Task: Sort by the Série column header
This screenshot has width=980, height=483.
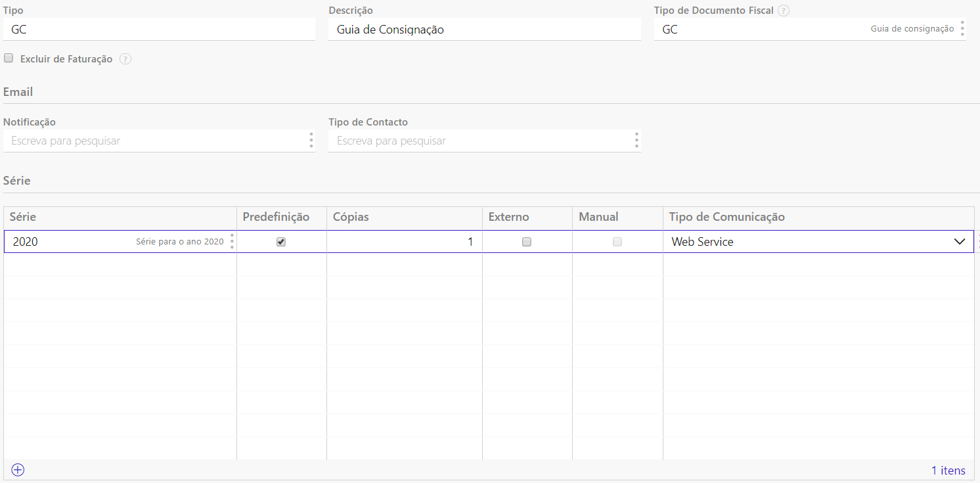Action: (x=23, y=217)
